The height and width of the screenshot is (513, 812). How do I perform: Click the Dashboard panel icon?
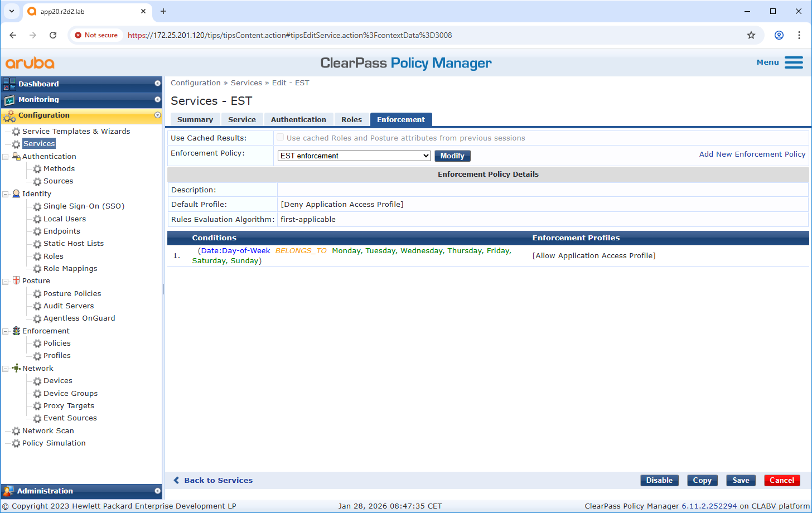pyautogui.click(x=9, y=84)
